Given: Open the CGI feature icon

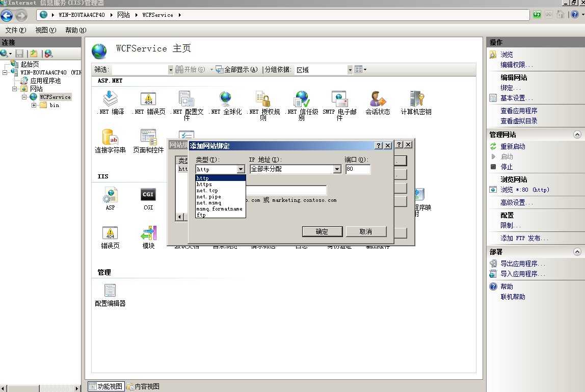Looking at the screenshot, I should pyautogui.click(x=148, y=199).
